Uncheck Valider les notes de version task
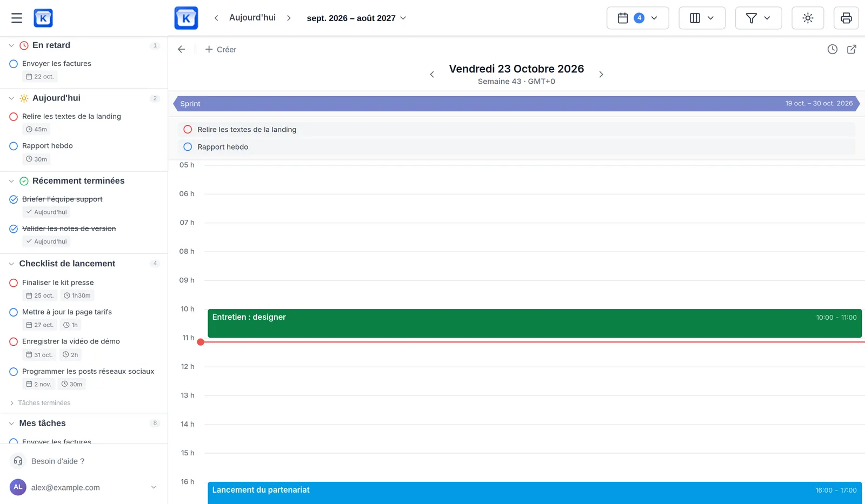Viewport: 865px width, 504px height. 14,229
